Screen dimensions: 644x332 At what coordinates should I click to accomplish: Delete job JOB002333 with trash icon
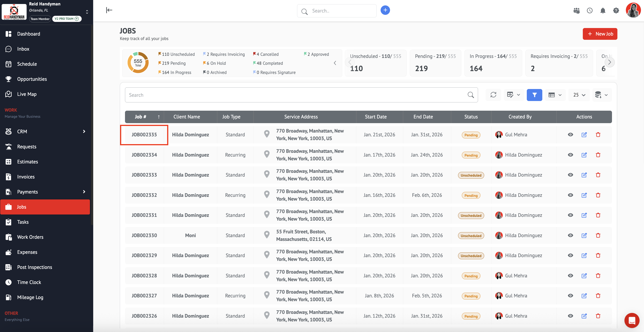pyautogui.click(x=598, y=175)
